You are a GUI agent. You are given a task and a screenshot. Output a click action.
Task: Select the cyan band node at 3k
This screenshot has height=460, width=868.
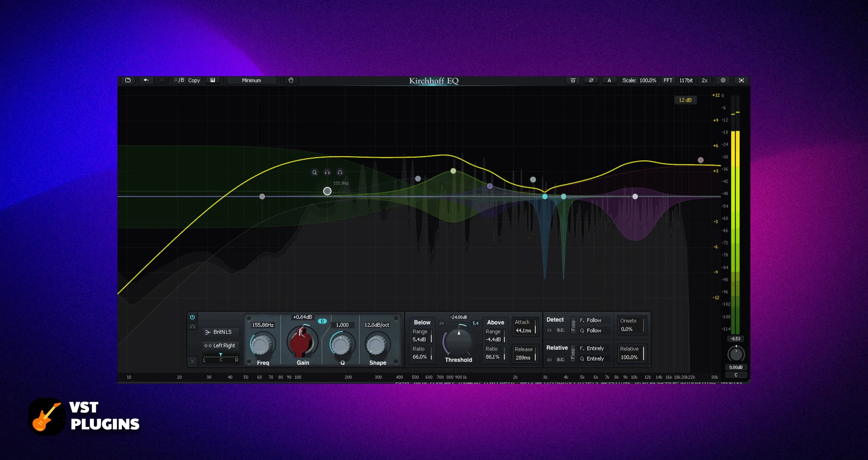pos(545,197)
